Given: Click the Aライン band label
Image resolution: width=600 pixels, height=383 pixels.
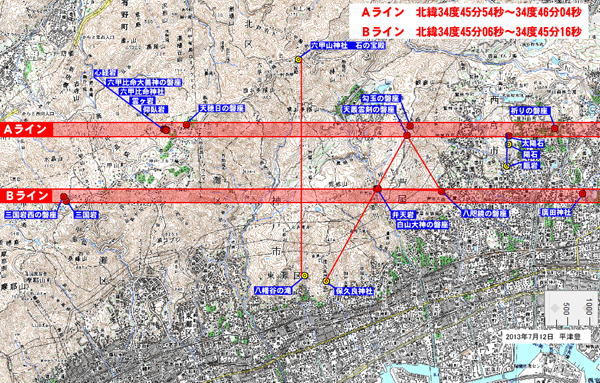Looking at the screenshot, I should [26, 129].
